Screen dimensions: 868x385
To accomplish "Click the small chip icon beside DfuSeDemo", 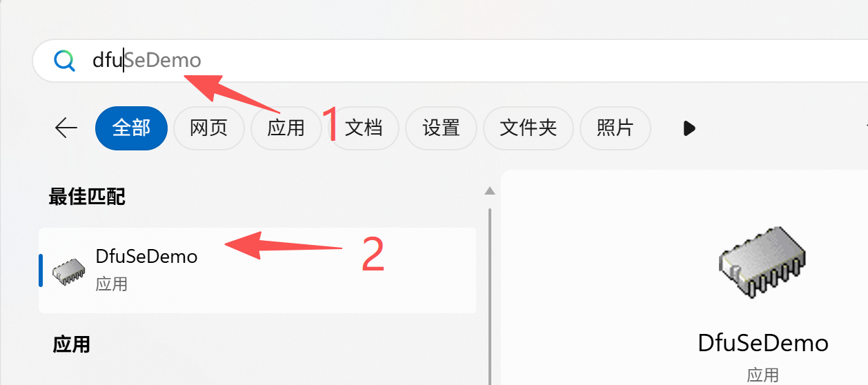I will click(69, 271).
